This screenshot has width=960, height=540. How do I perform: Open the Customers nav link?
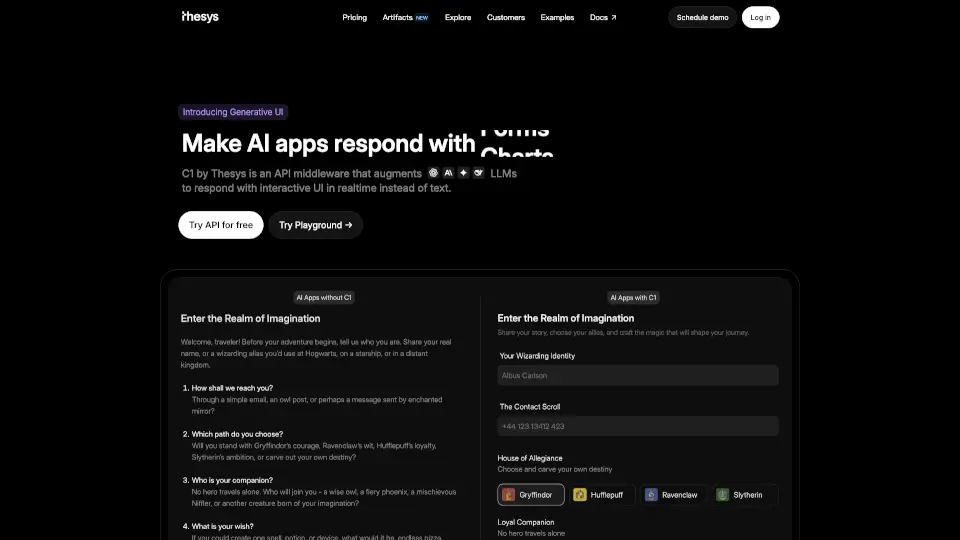(x=506, y=17)
